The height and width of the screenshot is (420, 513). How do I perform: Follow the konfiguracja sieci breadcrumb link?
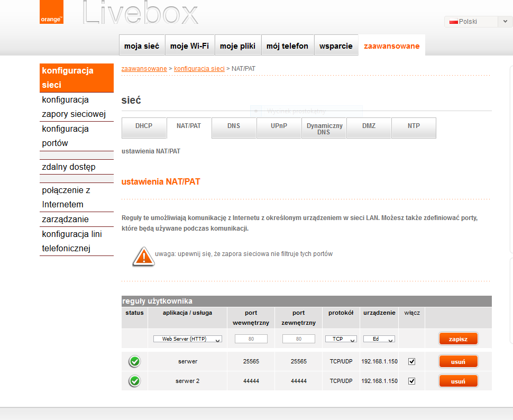[x=199, y=68]
